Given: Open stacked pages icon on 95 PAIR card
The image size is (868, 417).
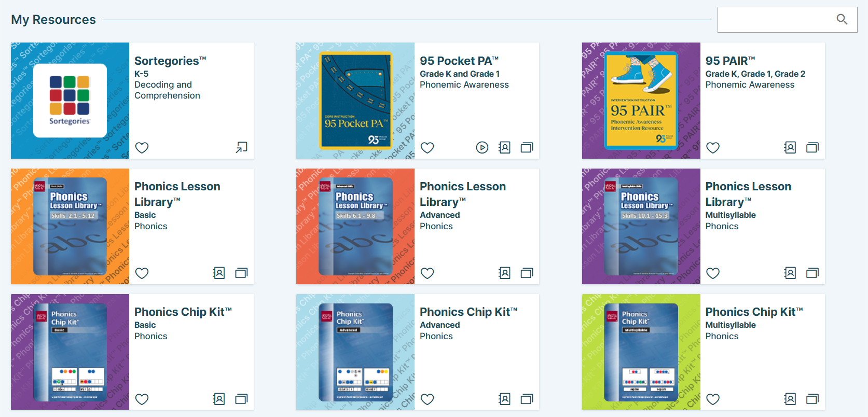Looking at the screenshot, I should [x=812, y=147].
